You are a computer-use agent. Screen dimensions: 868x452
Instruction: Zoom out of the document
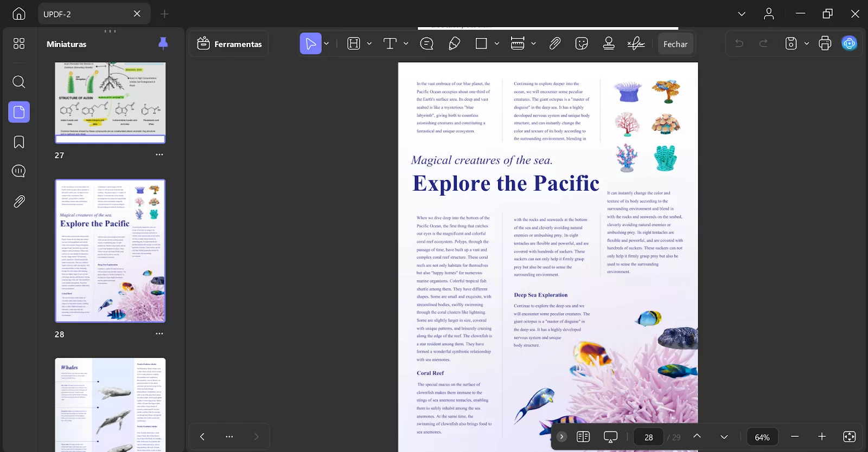click(x=795, y=437)
